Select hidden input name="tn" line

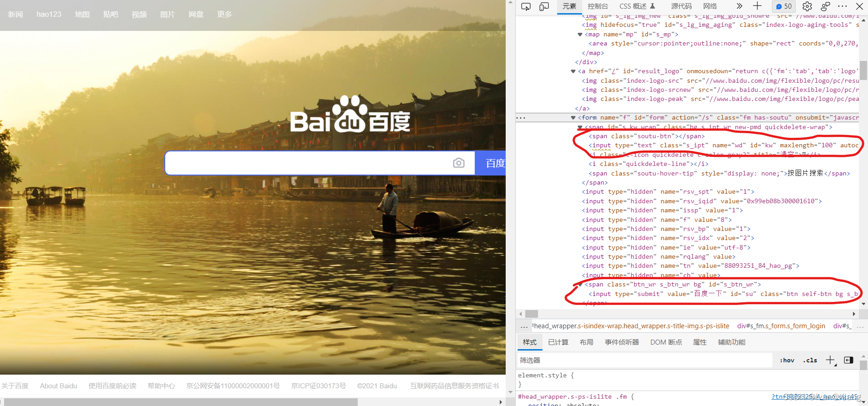point(690,266)
